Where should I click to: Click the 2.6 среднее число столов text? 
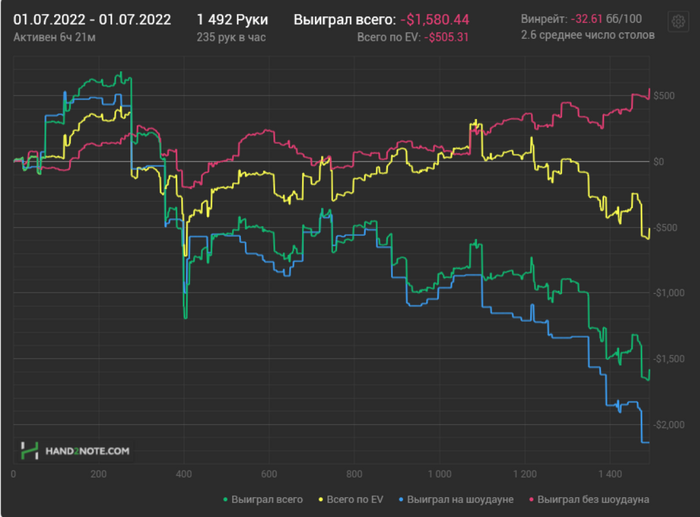pyautogui.click(x=588, y=36)
